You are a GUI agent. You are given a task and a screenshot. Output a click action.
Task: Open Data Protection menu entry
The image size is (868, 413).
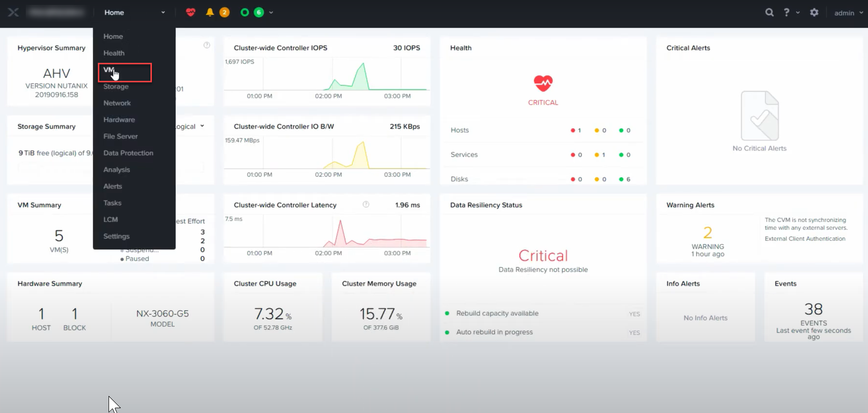[128, 153]
